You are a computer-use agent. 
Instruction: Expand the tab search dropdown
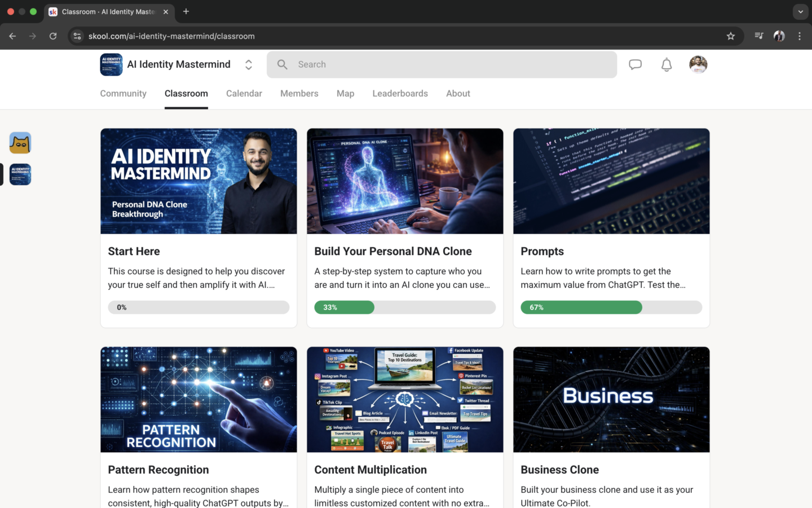tap(800, 11)
